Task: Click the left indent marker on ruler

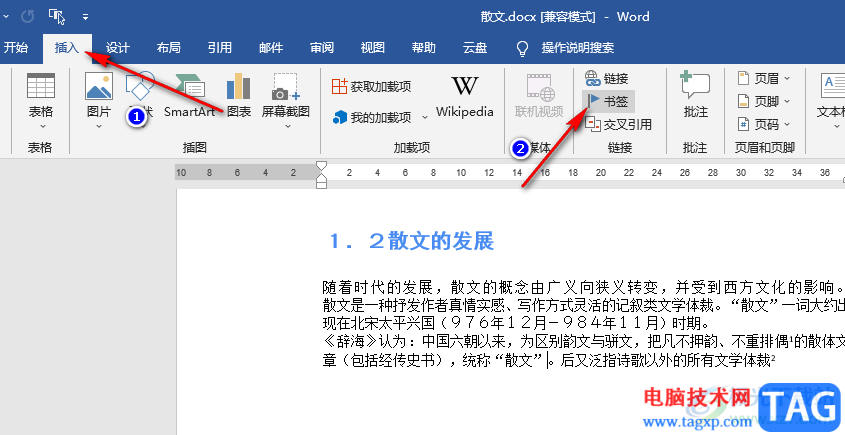Action: [321, 184]
